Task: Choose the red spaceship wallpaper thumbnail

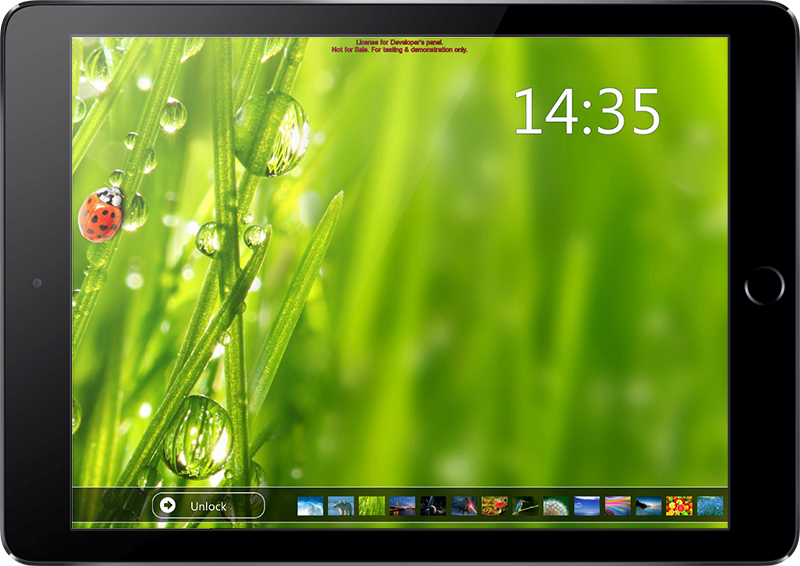Action: click(x=464, y=506)
